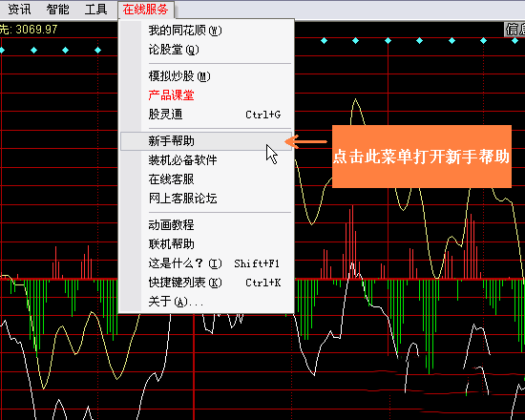Open 论股堂 from the menu
This screenshot has width=525, height=420.
pos(206,50)
